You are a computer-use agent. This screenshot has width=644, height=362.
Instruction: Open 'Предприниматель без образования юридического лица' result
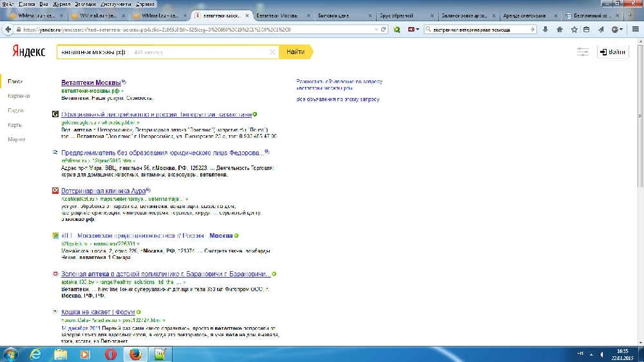(x=163, y=153)
